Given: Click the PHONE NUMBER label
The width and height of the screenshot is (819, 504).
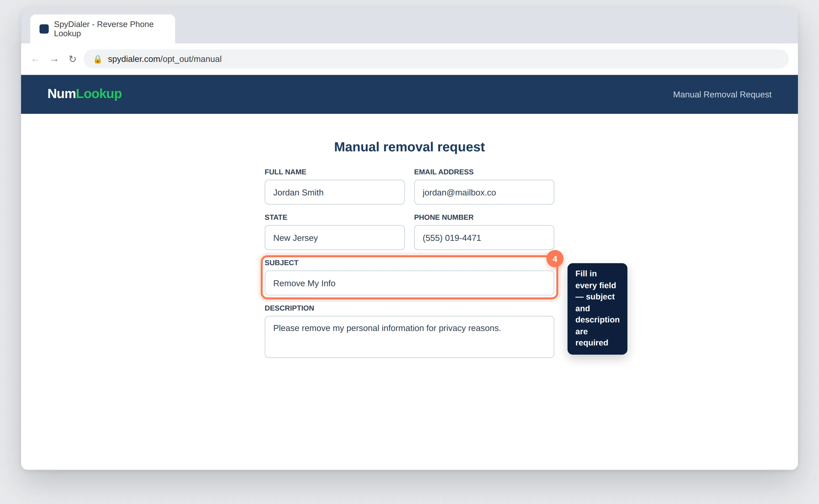Looking at the screenshot, I should [443, 217].
